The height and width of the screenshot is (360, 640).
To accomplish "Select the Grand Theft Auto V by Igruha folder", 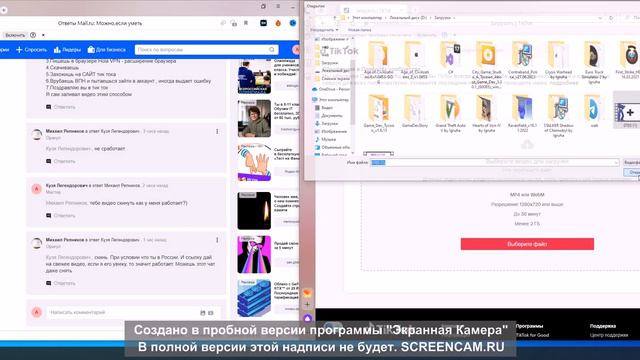I will point(450,113).
